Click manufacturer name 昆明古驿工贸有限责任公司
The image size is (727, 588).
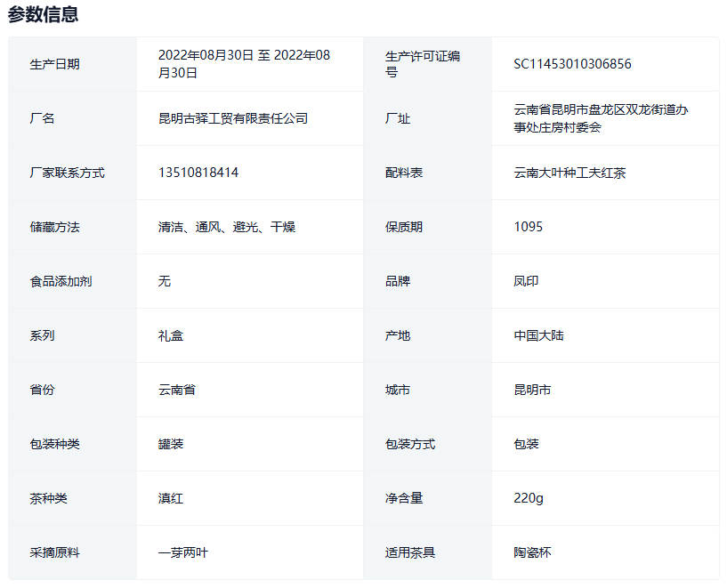[232, 118]
